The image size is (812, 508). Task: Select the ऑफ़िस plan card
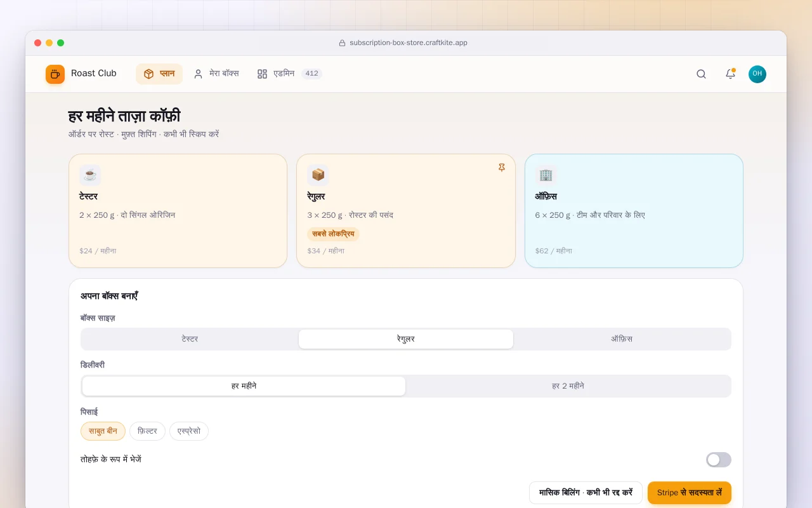pyautogui.click(x=634, y=211)
